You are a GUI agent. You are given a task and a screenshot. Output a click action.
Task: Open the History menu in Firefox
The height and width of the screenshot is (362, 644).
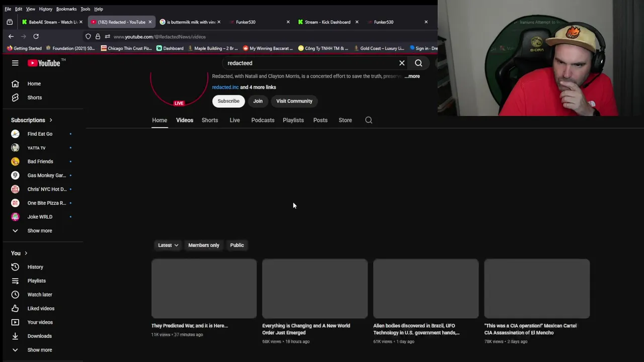click(x=45, y=9)
